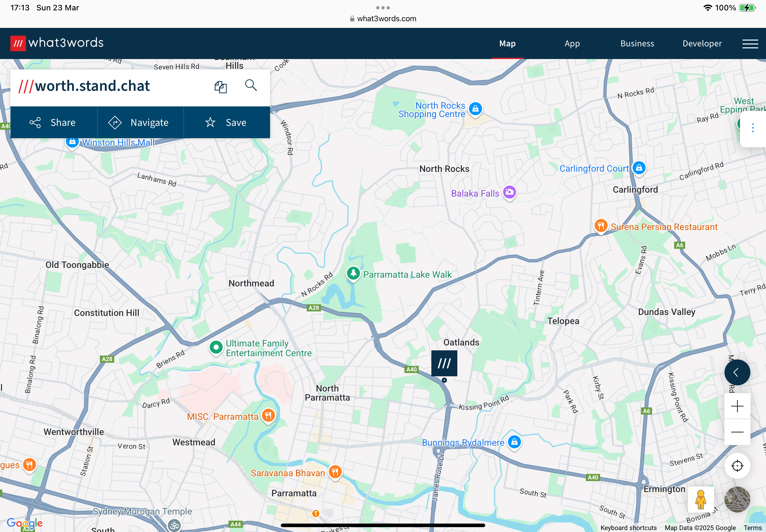Image resolution: width=766 pixels, height=532 pixels.
Task: Select Bunnings Rydalmere shopping pin
Action: click(x=514, y=442)
